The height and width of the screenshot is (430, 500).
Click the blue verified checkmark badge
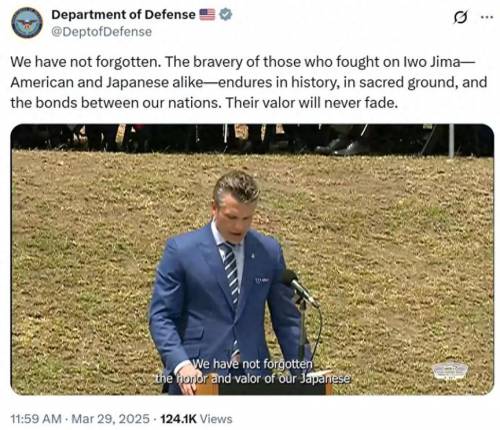226,14
